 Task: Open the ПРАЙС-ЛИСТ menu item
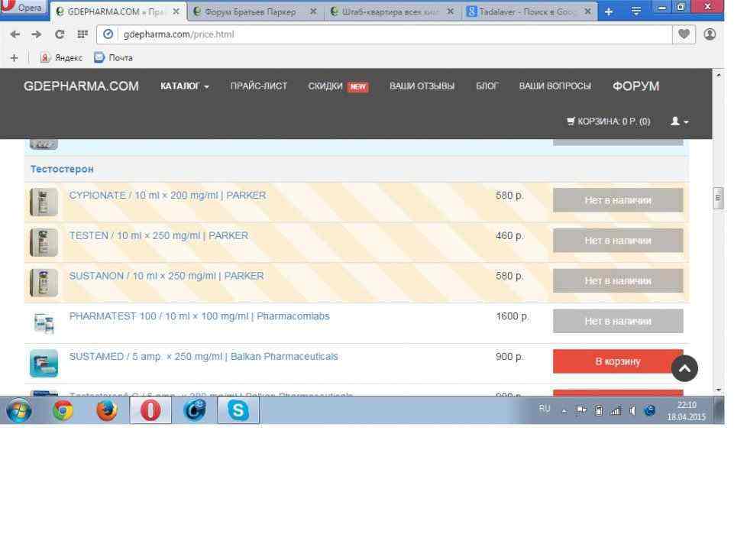coord(259,86)
